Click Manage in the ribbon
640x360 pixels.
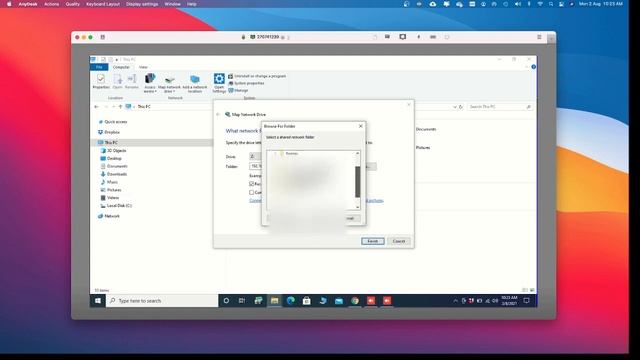point(238,90)
